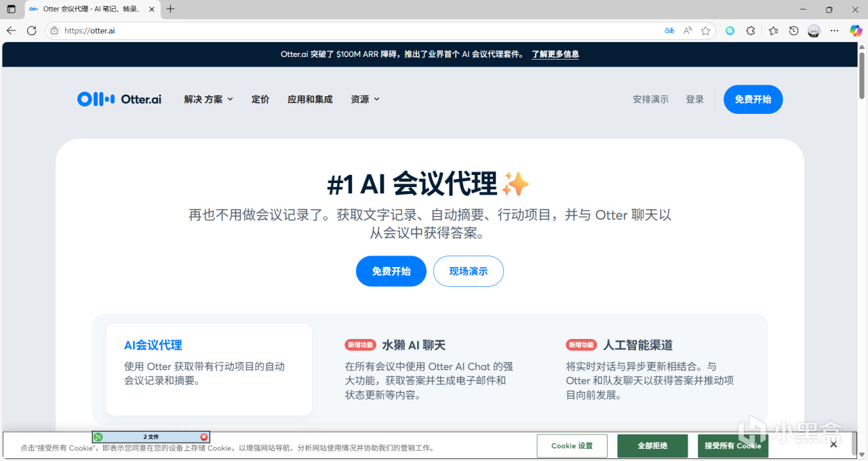Screen dimensions: 868x461
Task: Open the favorites list icon
Action: pos(774,31)
